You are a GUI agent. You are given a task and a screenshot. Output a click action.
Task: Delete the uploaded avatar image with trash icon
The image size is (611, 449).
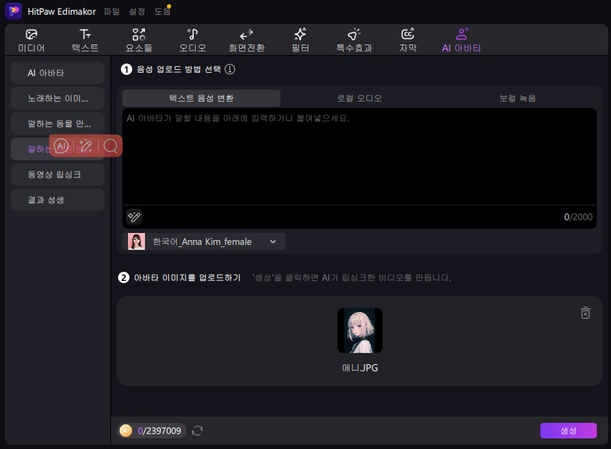coord(585,313)
